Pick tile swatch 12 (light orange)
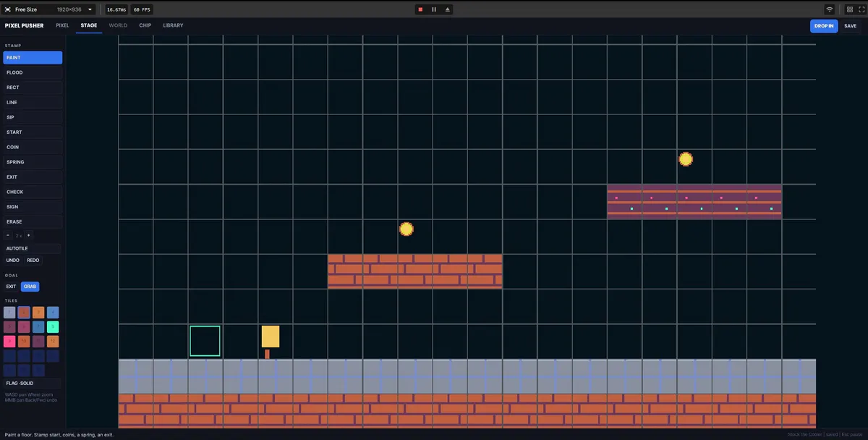This screenshot has height=440, width=868. point(53,342)
